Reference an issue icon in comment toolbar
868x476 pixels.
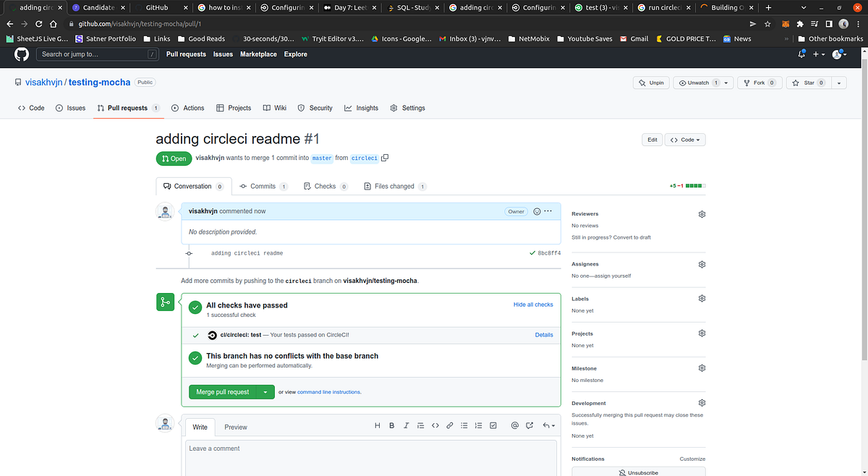[529, 425]
